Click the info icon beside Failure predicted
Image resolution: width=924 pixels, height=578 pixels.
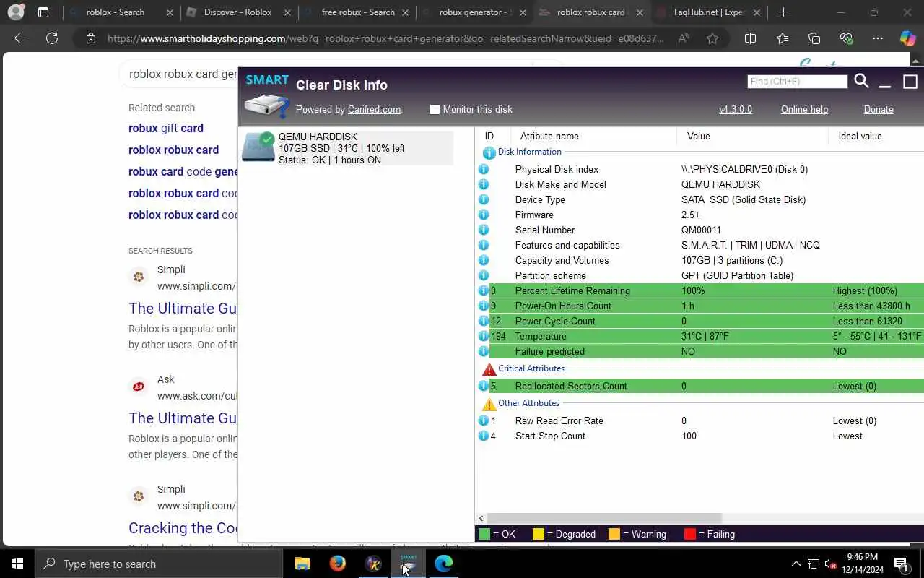[484, 351]
